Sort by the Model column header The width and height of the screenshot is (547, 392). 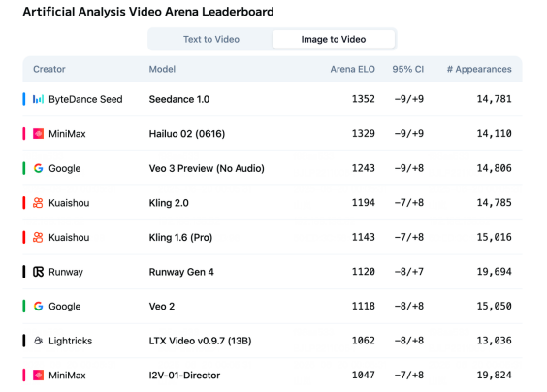(x=162, y=69)
